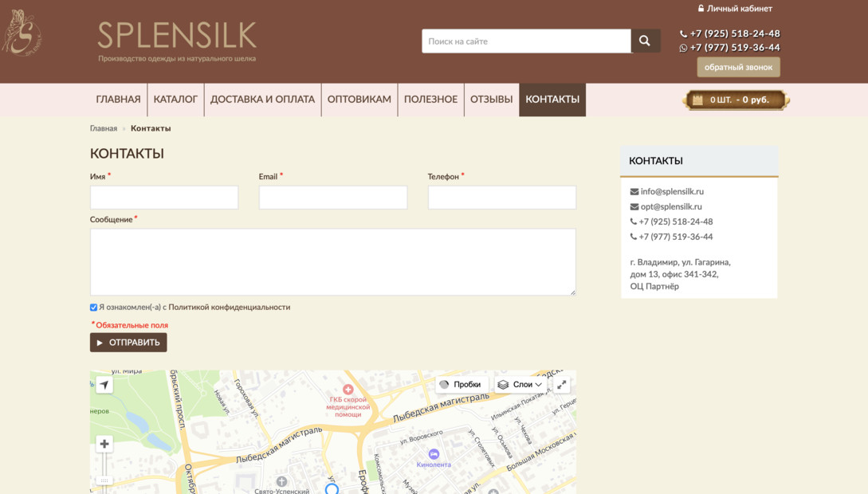Screen dimensions: 868x494
Task: Click the map geolocation arrow icon
Action: pyautogui.click(x=104, y=385)
